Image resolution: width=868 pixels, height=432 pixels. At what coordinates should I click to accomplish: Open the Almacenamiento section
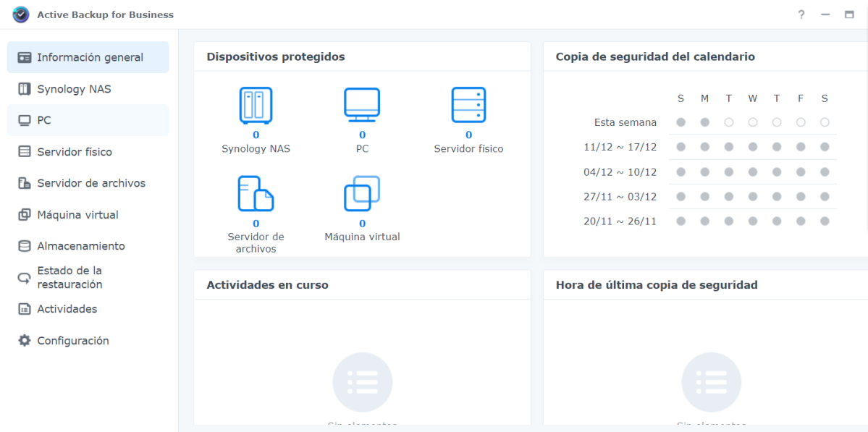pos(88,246)
